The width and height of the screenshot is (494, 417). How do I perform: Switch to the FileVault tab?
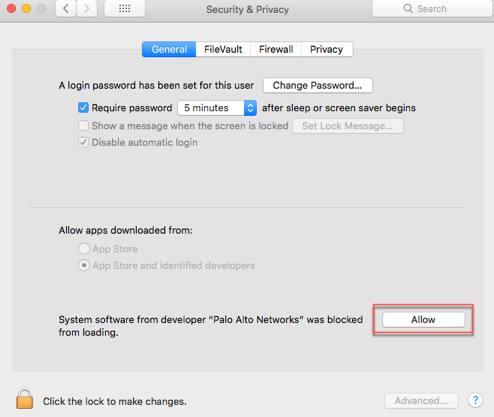[x=223, y=49]
